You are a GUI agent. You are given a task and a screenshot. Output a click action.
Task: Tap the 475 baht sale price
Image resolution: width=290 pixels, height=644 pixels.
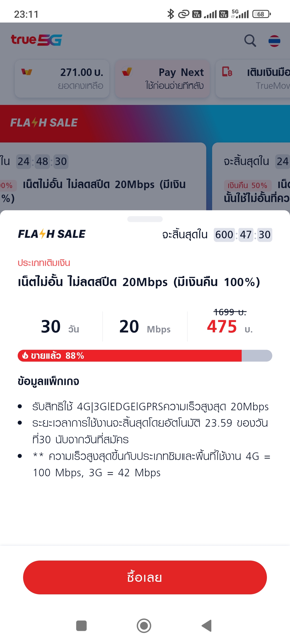click(x=222, y=327)
